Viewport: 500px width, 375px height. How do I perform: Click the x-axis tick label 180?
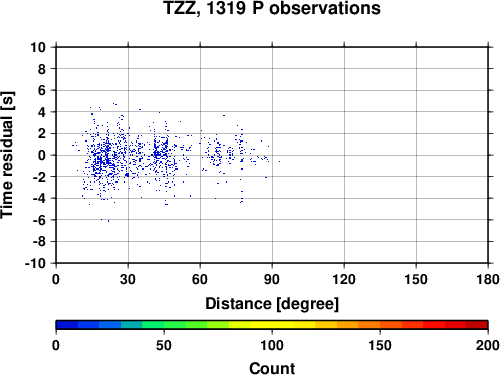488,279
